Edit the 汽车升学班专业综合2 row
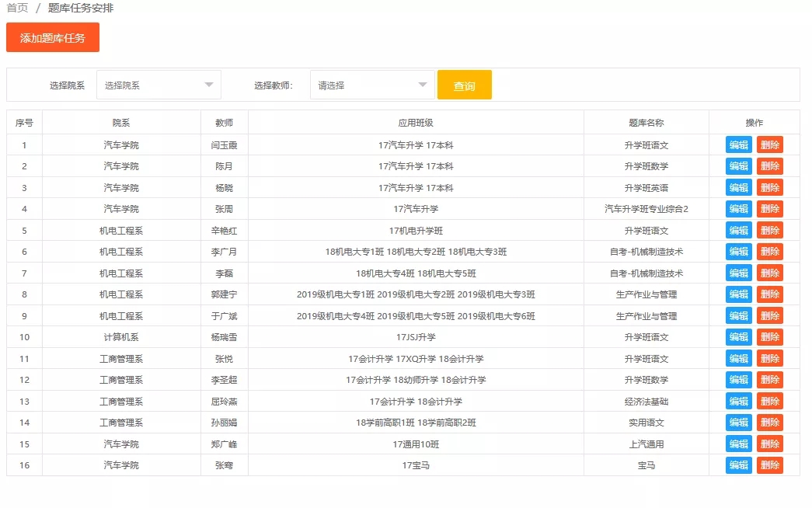Image resolution: width=812 pixels, height=508 pixels. [x=738, y=209]
